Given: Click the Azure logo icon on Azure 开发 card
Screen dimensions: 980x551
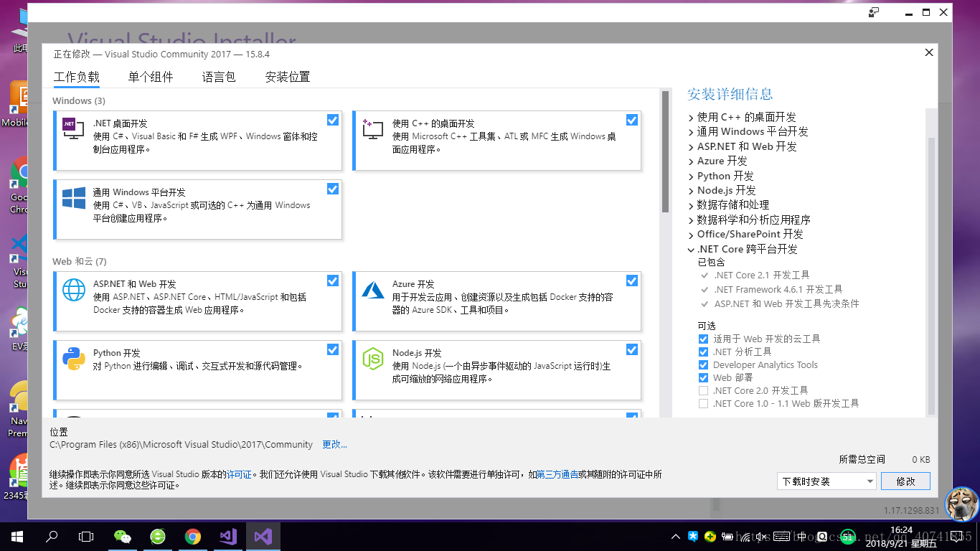Looking at the screenshot, I should tap(373, 290).
